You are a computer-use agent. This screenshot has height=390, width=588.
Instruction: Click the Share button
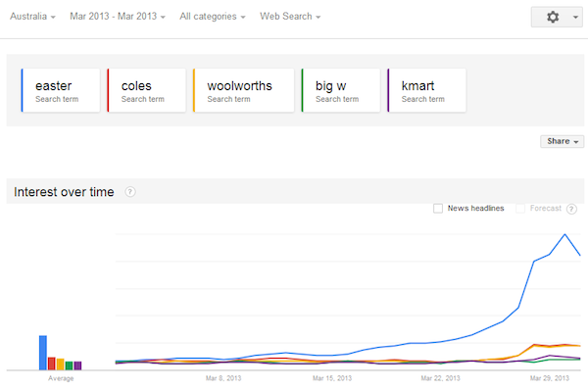(x=563, y=141)
